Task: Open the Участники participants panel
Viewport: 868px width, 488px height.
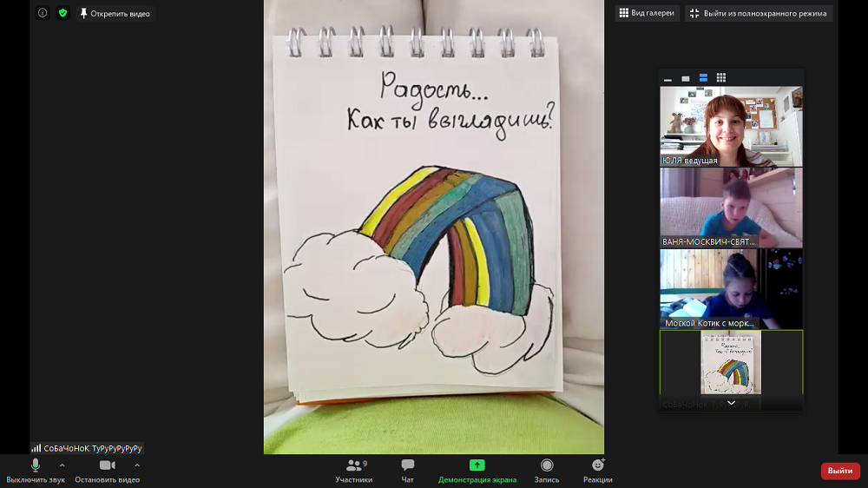Action: (x=354, y=470)
